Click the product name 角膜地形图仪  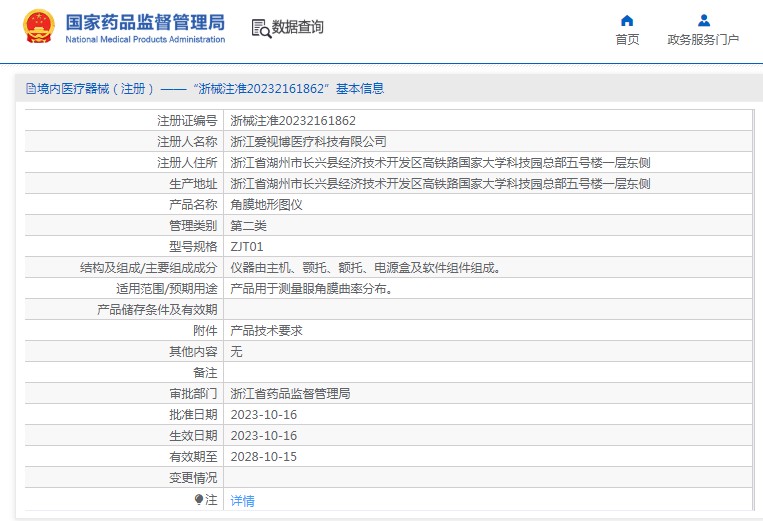(266, 204)
